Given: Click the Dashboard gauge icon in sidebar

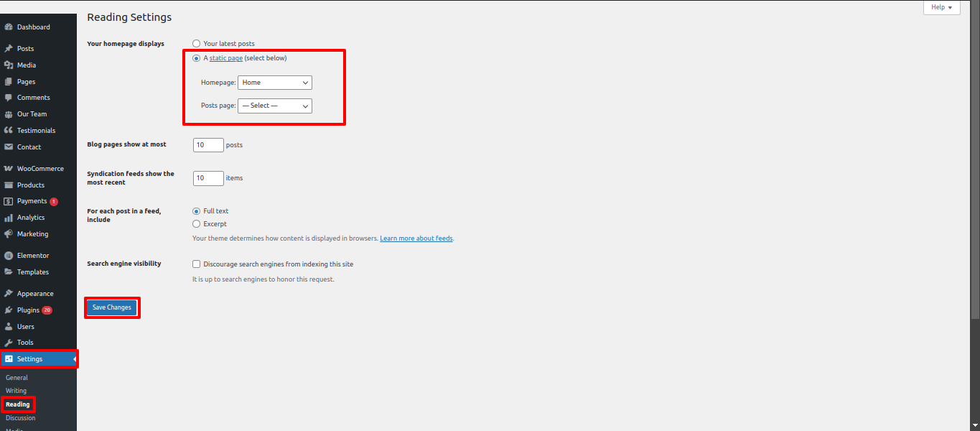Looking at the screenshot, I should [x=9, y=27].
